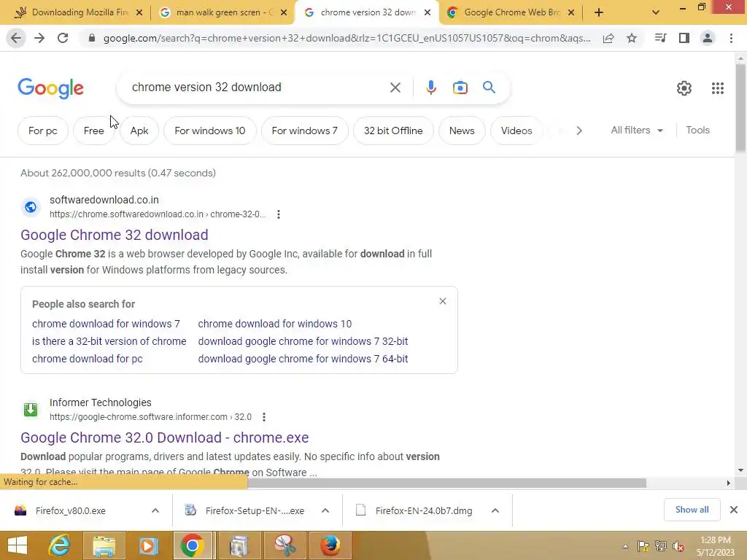Bookmark this page with star icon
Image resolution: width=747 pixels, height=560 pixels.
632,38
